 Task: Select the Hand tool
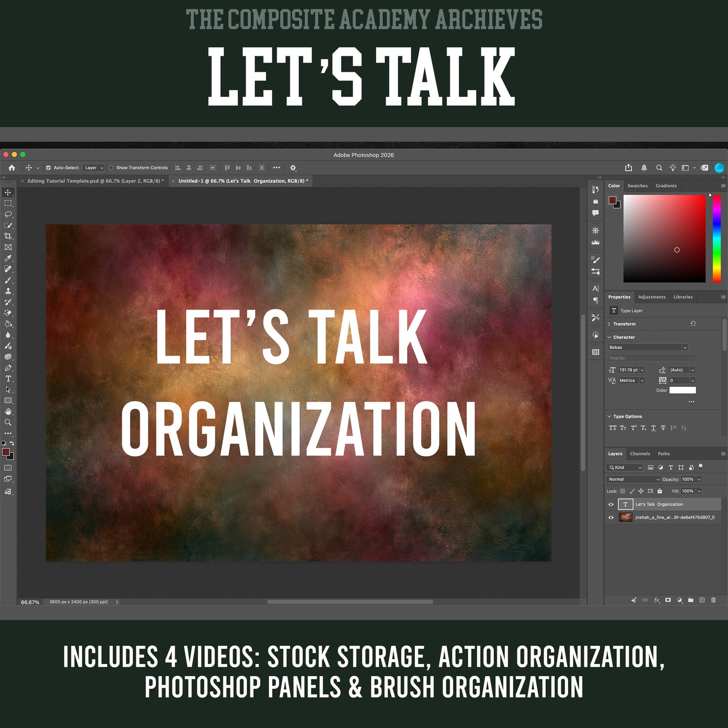(8, 412)
